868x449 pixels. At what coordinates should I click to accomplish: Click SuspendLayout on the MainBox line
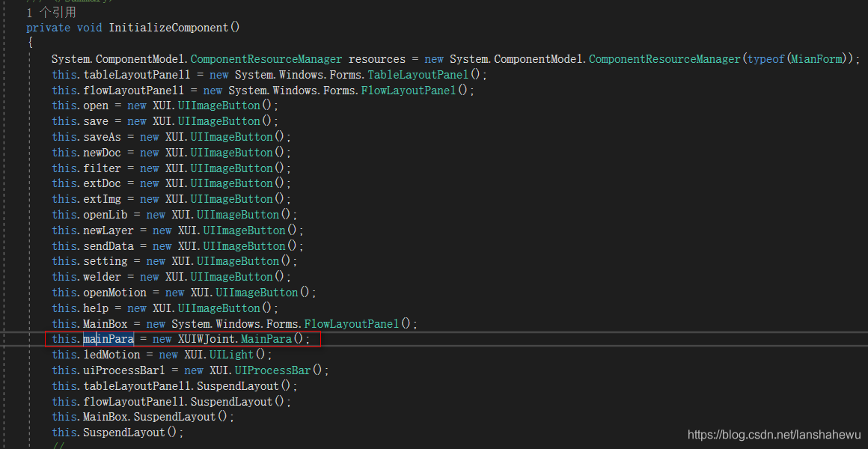pyautogui.click(x=175, y=416)
